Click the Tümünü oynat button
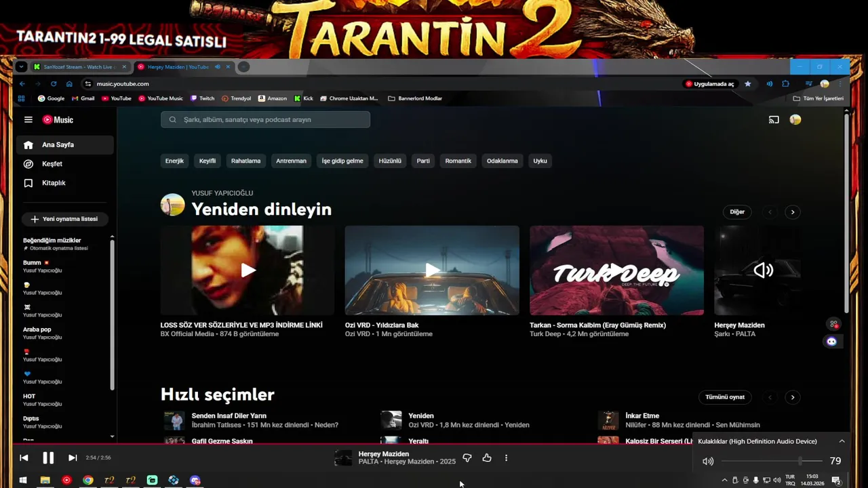 (x=725, y=397)
